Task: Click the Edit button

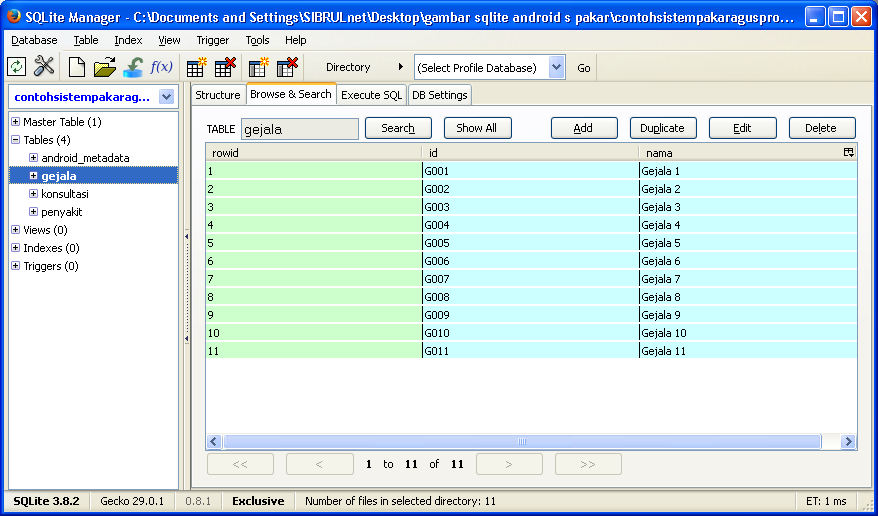Action: (x=742, y=128)
